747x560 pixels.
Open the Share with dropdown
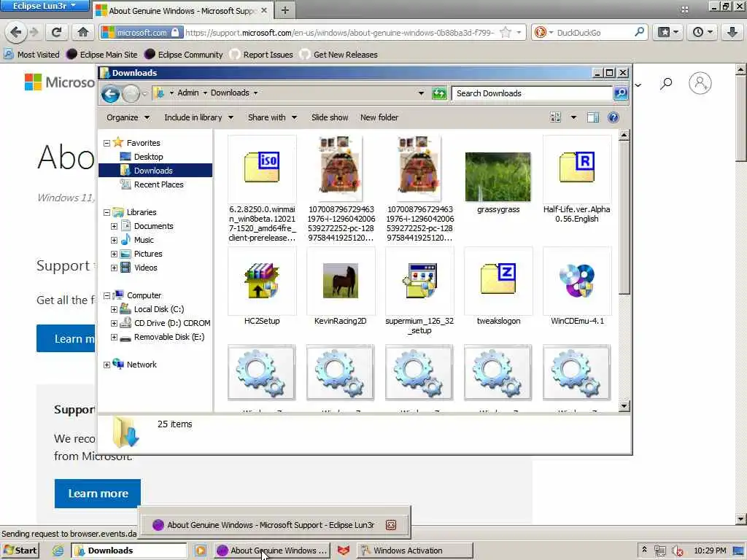(272, 117)
